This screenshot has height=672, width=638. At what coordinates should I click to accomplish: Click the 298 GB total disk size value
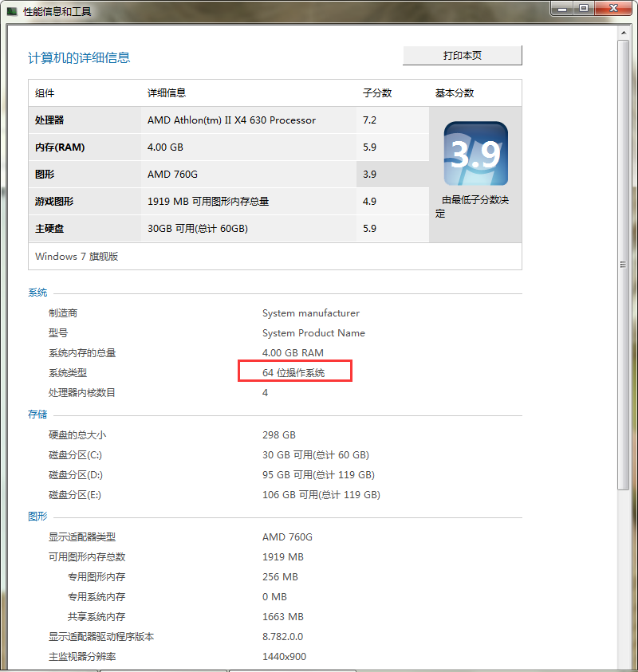click(278, 434)
